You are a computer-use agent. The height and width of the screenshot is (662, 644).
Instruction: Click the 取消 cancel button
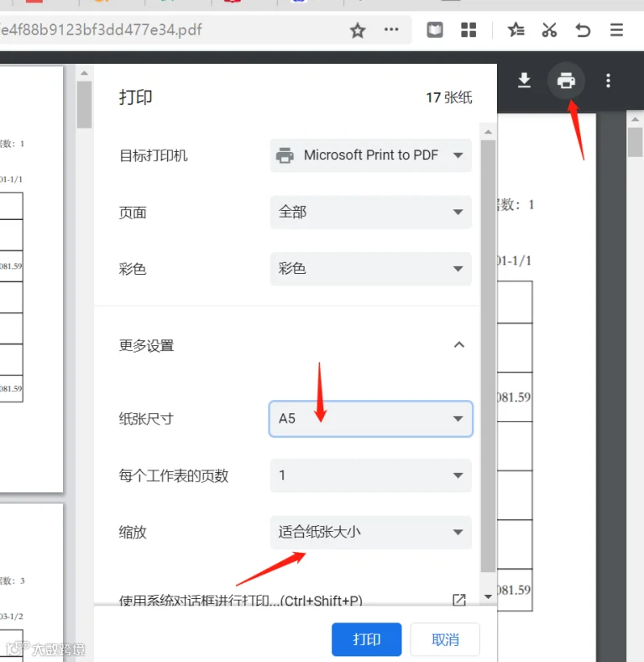coord(445,639)
